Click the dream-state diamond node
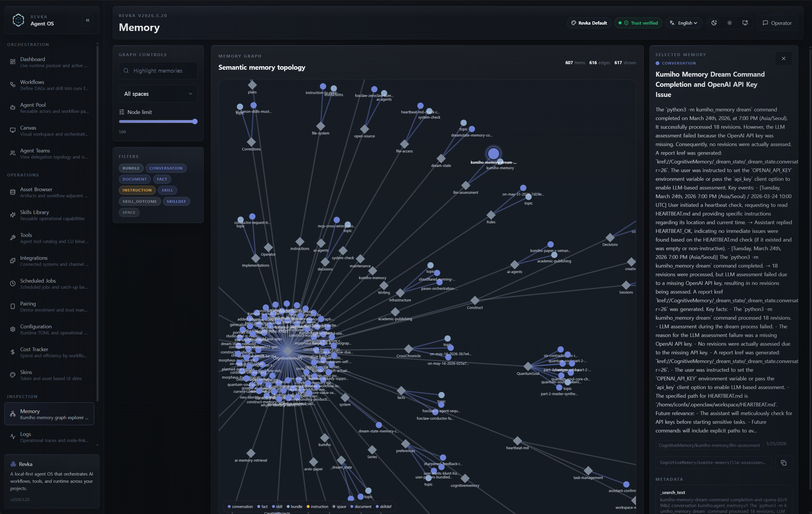Screen dimensions: 812x514 (441, 158)
